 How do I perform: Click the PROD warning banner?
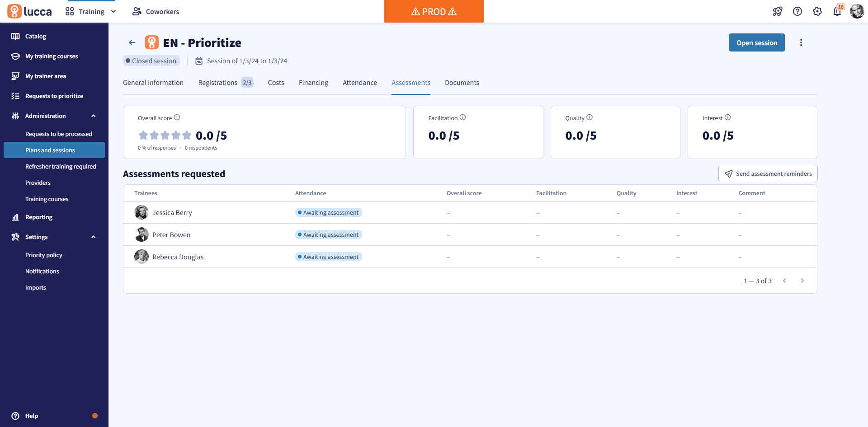coord(434,11)
